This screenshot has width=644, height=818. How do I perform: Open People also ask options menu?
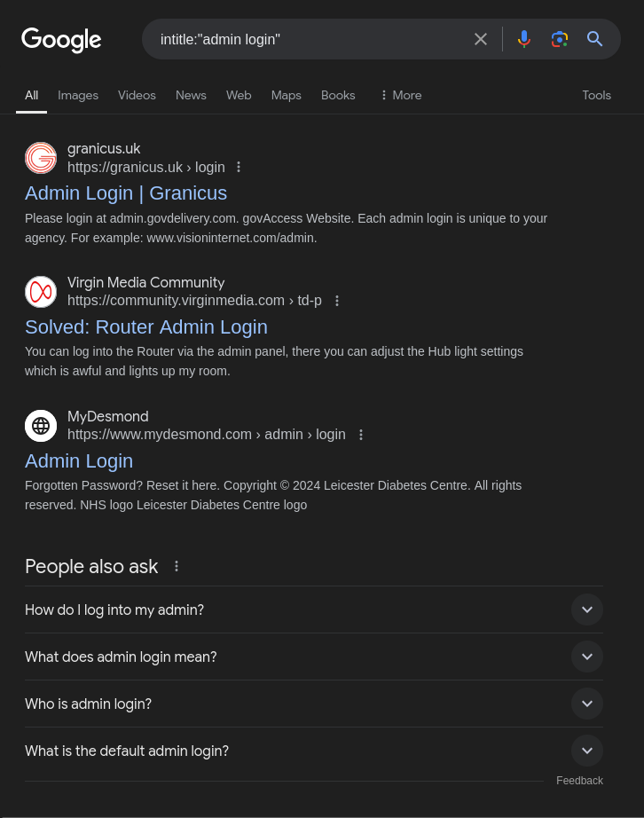point(177,566)
